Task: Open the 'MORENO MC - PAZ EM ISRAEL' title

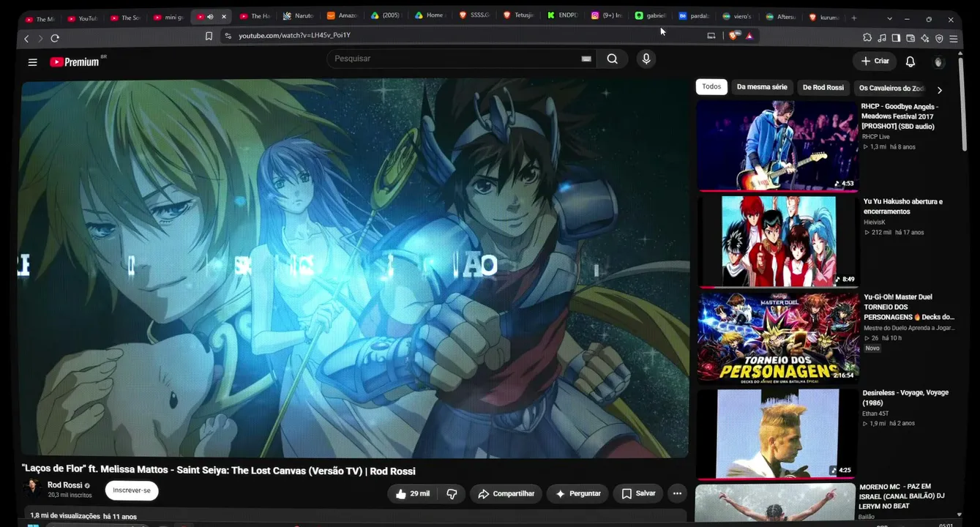Action: tap(902, 496)
